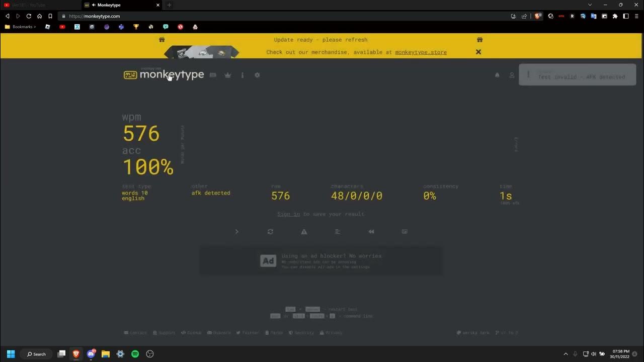The width and height of the screenshot is (644, 362).
Task: Open the account page via the user icon
Action: pyautogui.click(x=512, y=75)
